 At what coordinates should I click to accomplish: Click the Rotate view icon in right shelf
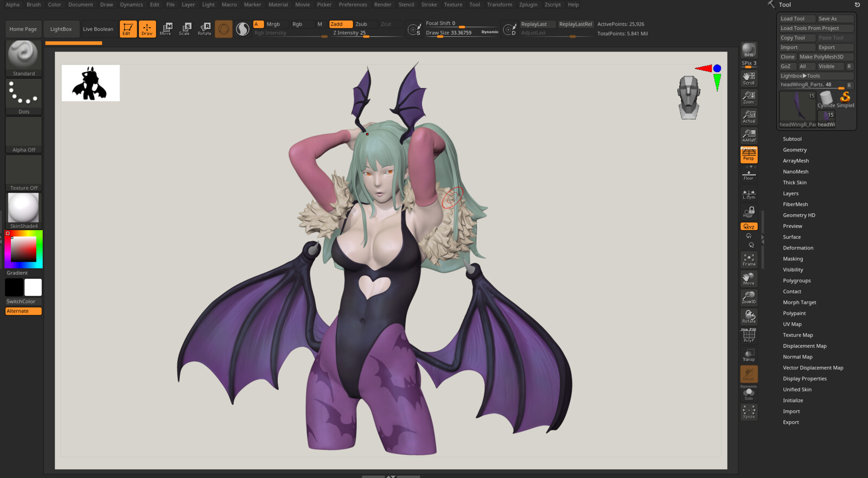tap(749, 317)
